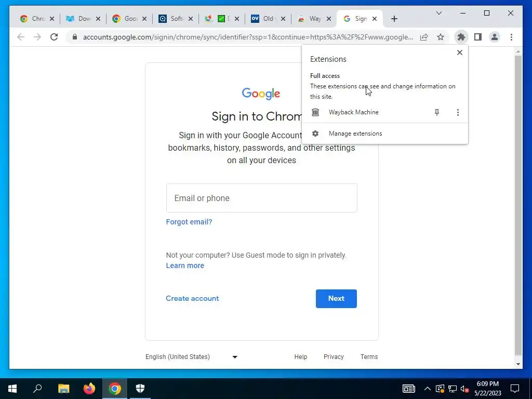Switch to the first Chrome tab
Screen dimensions: 532x399
click(34, 19)
